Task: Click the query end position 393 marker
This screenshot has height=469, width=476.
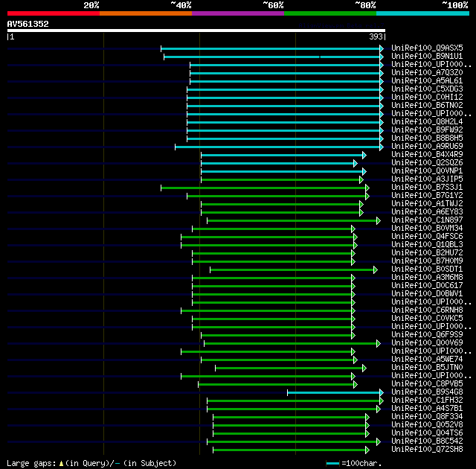Action: pos(376,36)
